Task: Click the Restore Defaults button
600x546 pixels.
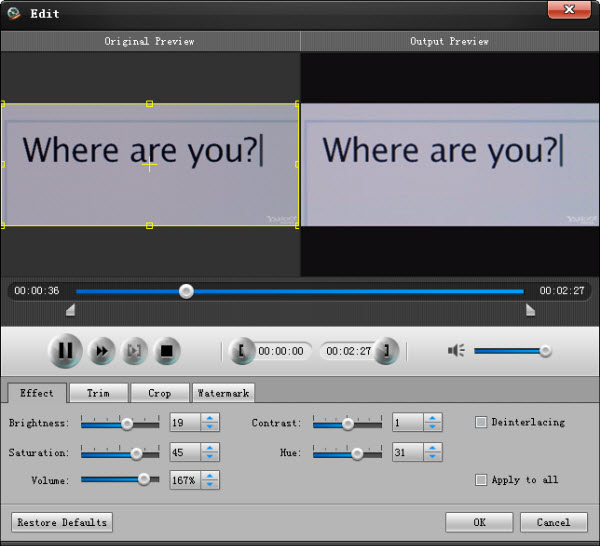Action: [61, 522]
